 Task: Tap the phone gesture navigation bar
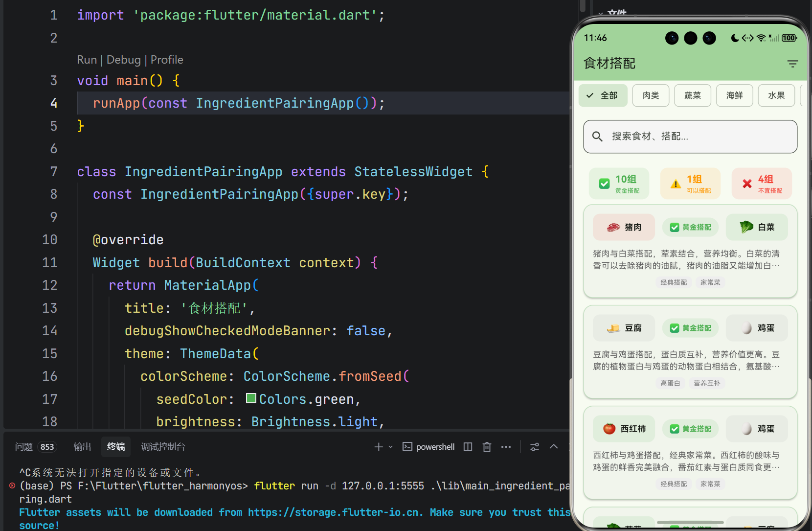click(690, 523)
